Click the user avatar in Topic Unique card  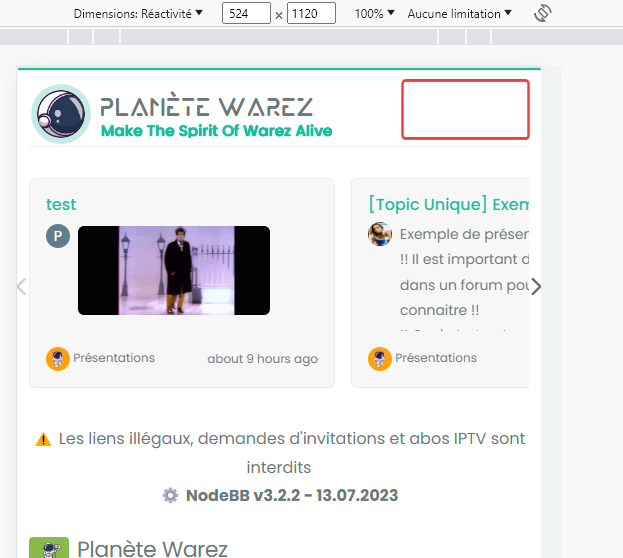tap(380, 235)
